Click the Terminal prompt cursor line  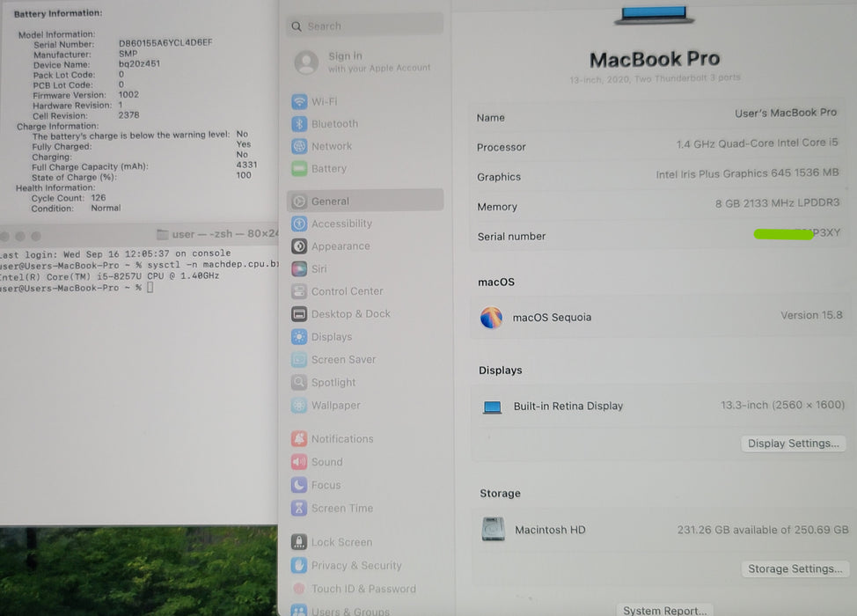point(77,288)
